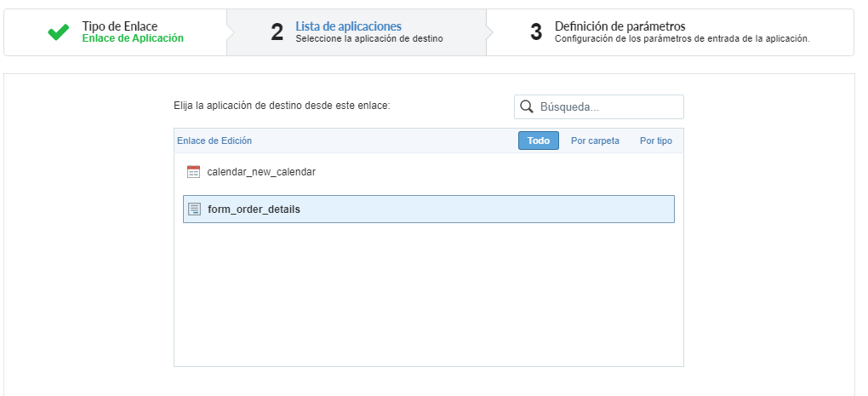
Task: Go back to the Tipo de Enlace step
Action: tap(116, 32)
